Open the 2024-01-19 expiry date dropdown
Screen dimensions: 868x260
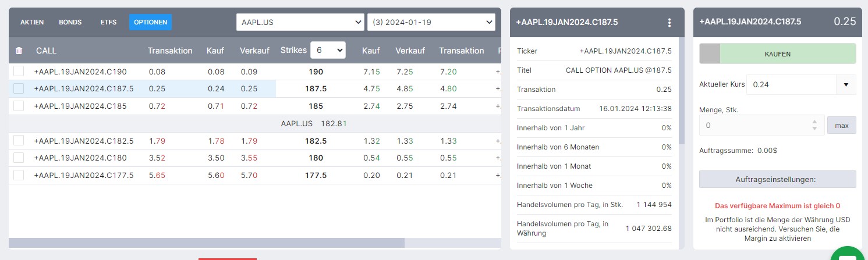click(431, 23)
